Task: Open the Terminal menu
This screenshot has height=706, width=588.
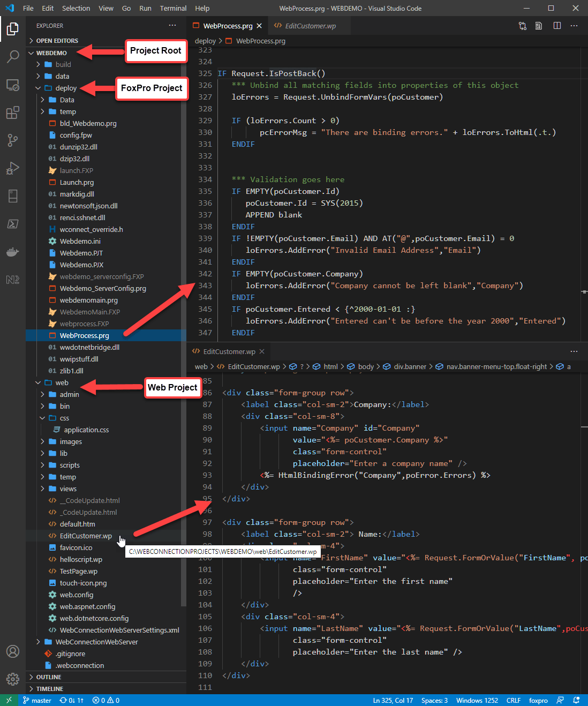Action: point(173,8)
